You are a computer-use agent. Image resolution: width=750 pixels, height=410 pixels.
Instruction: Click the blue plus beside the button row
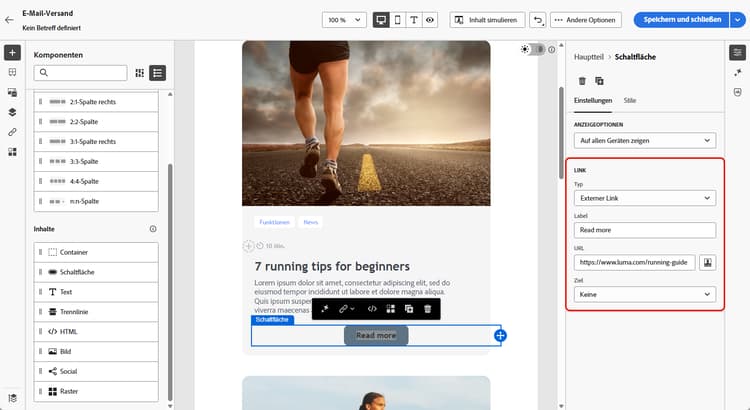pyautogui.click(x=500, y=336)
